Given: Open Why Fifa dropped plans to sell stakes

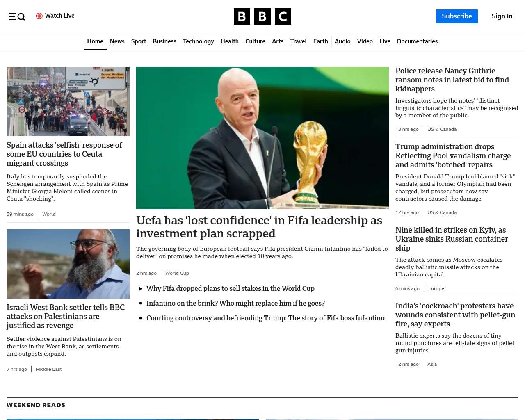Looking at the screenshot, I should pos(231,289).
